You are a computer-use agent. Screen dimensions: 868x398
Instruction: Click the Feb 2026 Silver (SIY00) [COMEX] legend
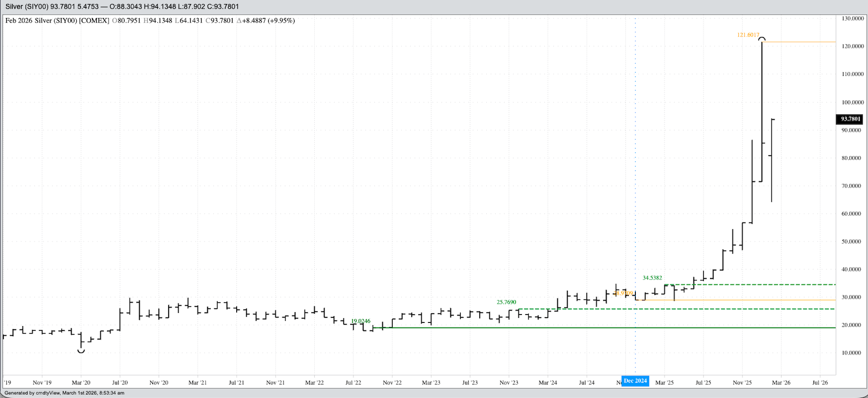coord(57,20)
